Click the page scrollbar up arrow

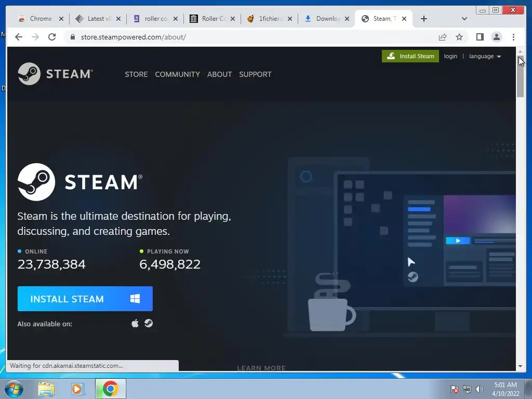coord(520,51)
